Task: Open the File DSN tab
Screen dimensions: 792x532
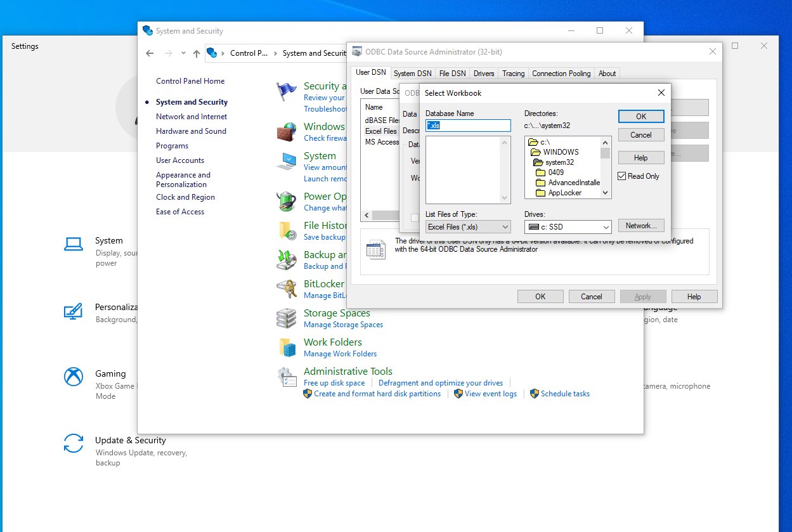Action: (452, 74)
